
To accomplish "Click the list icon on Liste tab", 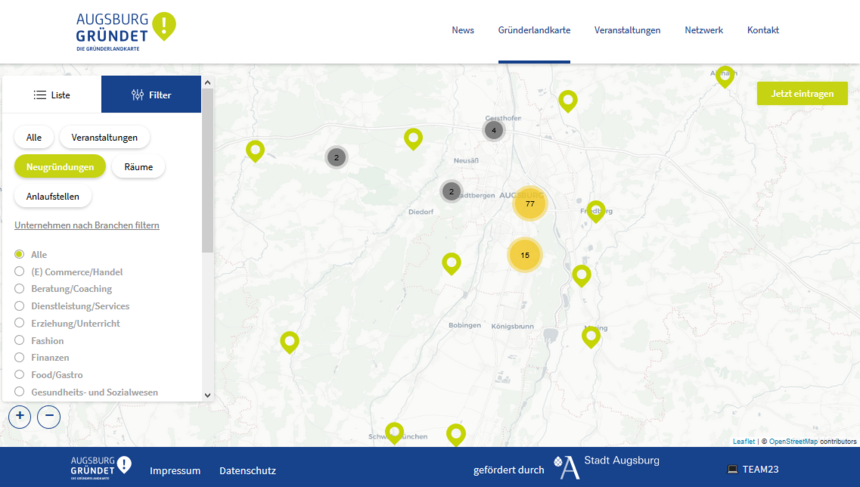I will pos(40,95).
